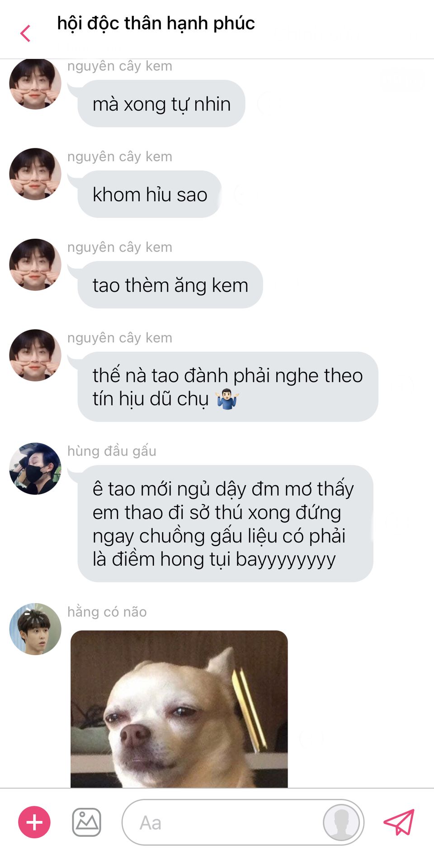Select the 'khom hỉu sao' message bubble
434x868 pixels.
pos(150,194)
